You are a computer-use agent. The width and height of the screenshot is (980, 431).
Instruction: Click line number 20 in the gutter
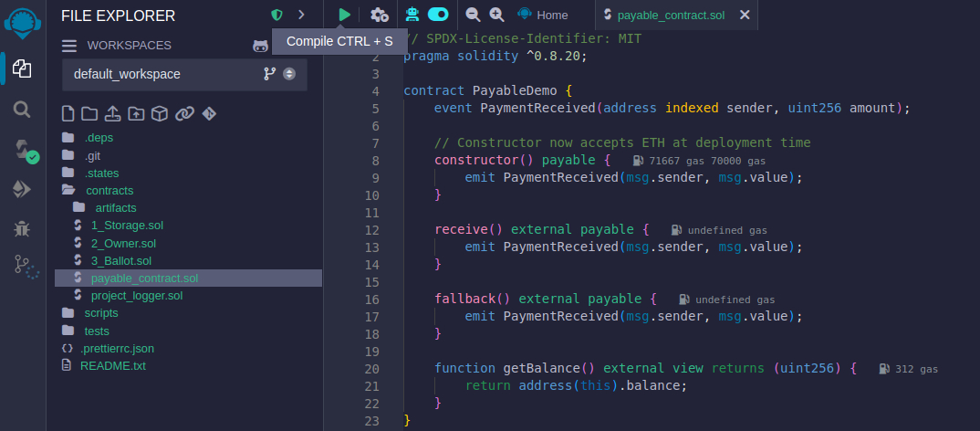coord(372,369)
